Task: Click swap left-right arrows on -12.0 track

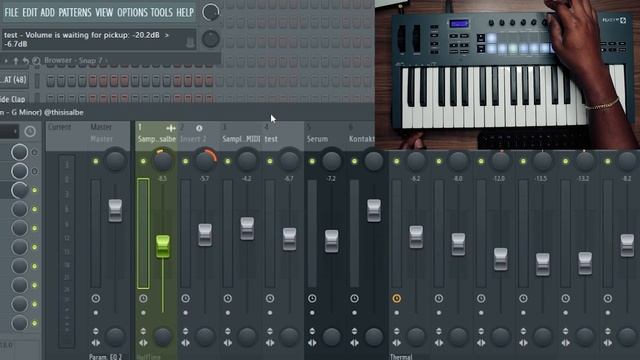Action: click(481, 343)
